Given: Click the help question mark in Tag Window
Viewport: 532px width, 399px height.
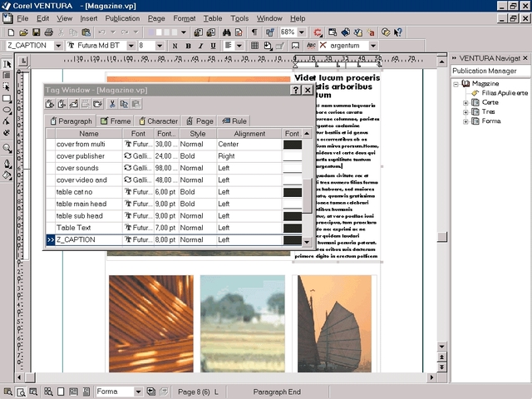Looking at the screenshot, I should pyautogui.click(x=296, y=90).
